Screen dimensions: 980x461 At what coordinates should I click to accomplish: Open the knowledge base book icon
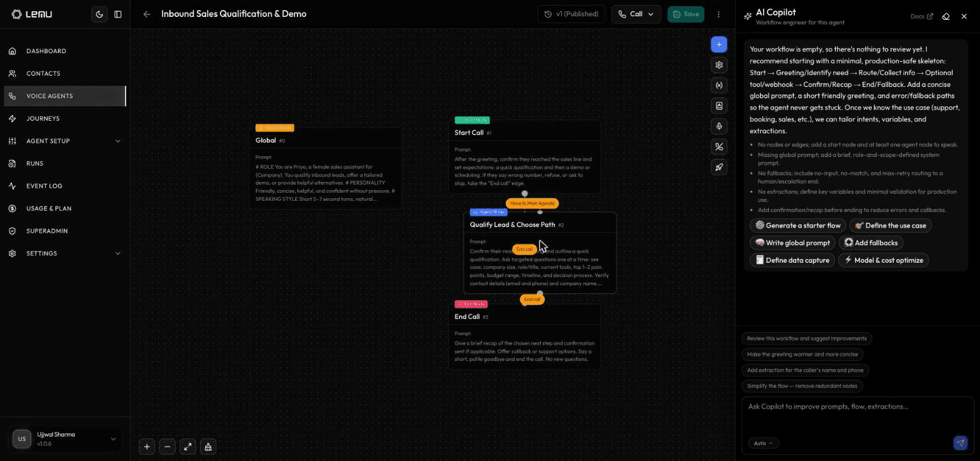719,106
